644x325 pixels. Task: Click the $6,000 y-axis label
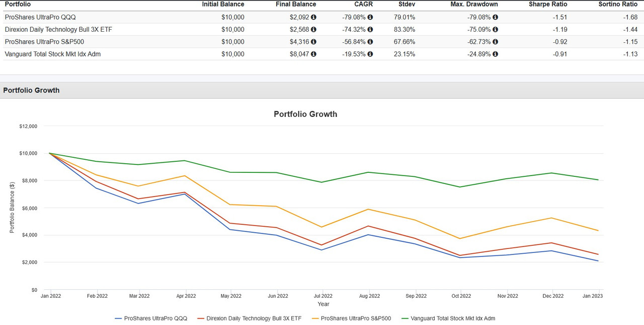tap(30, 208)
